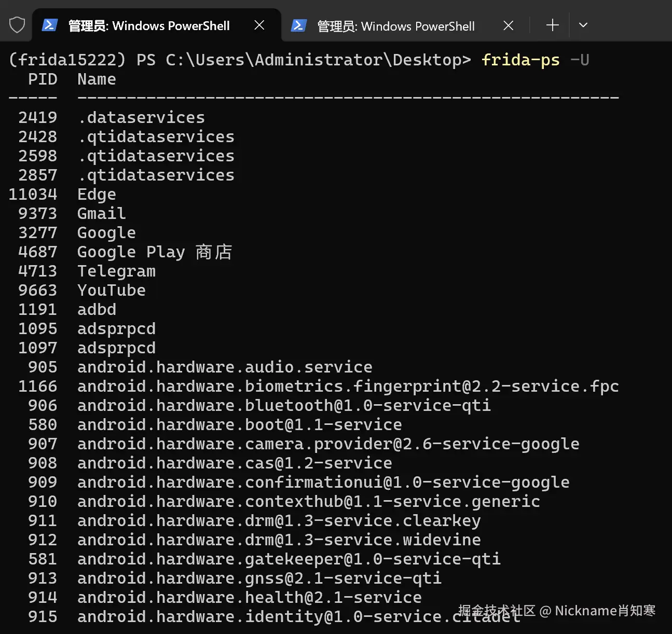672x634 pixels.
Task: Click the Gmail process name
Action: coord(102,214)
